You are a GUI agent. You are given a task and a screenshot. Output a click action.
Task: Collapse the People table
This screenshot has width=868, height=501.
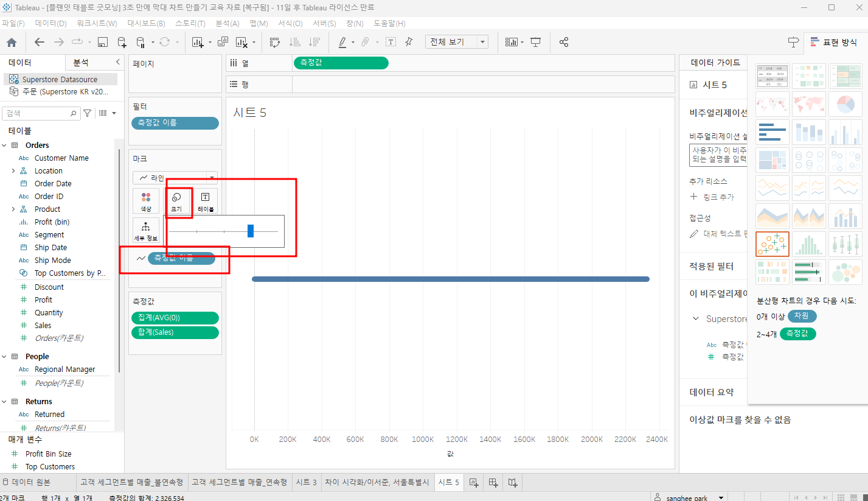[4, 357]
